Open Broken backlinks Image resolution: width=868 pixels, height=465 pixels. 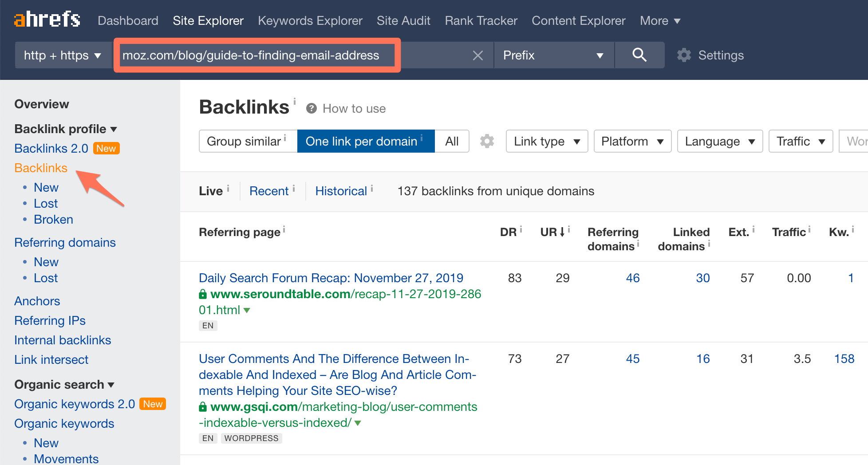click(53, 219)
